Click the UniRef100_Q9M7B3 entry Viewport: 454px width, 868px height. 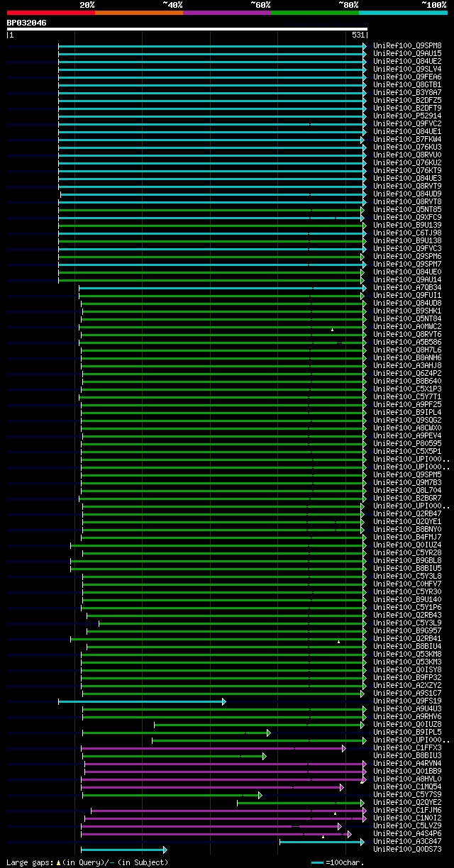[x=408, y=482]
